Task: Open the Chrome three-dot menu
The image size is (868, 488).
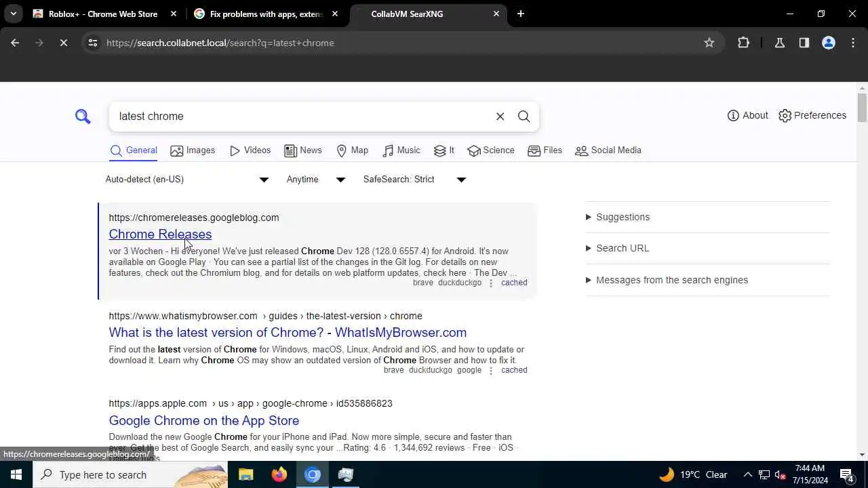Action: (852, 43)
